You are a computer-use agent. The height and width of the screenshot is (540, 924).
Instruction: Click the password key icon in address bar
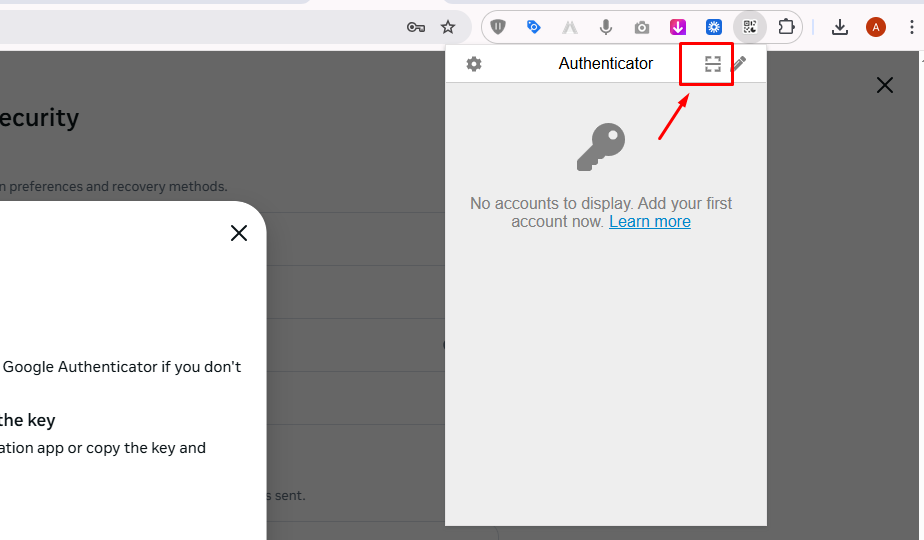[416, 27]
